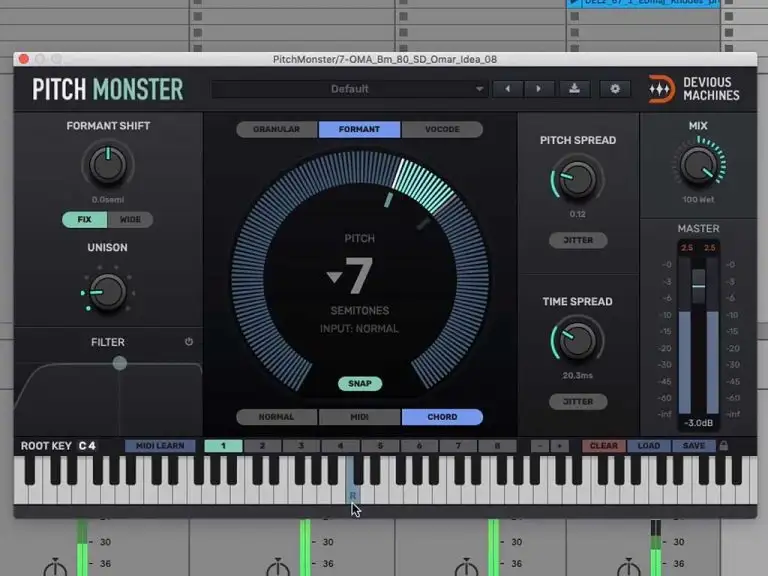The width and height of the screenshot is (768, 576).
Task: Enable the FIX formant option
Action: point(85,219)
